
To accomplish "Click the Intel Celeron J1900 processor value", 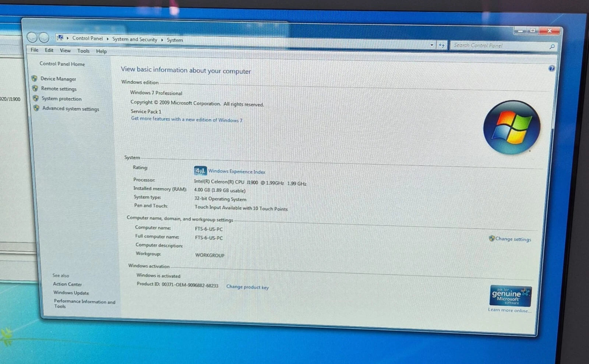I will [250, 183].
